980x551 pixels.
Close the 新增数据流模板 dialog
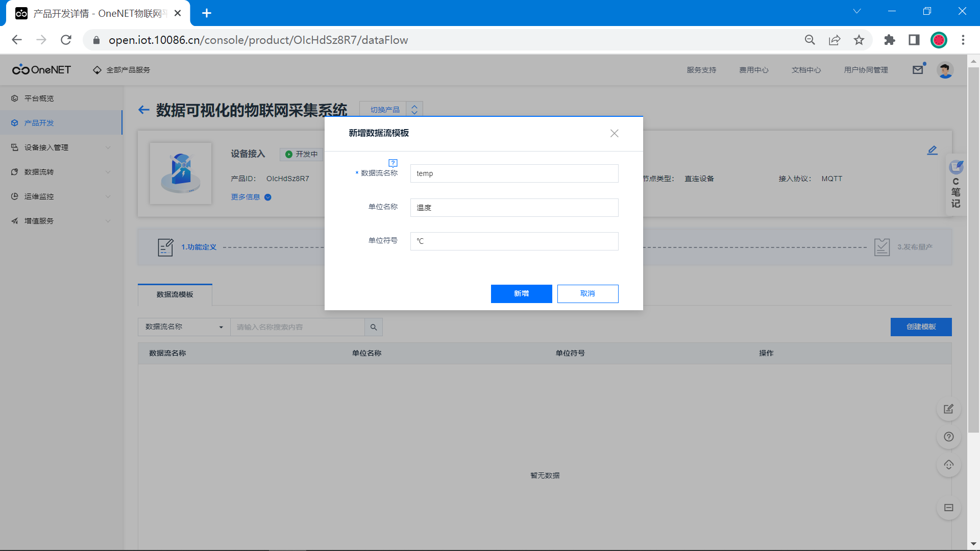point(614,133)
